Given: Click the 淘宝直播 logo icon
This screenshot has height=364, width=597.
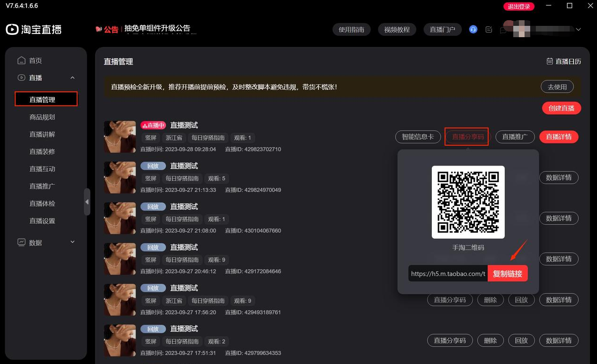Looking at the screenshot, I should click(x=12, y=29).
